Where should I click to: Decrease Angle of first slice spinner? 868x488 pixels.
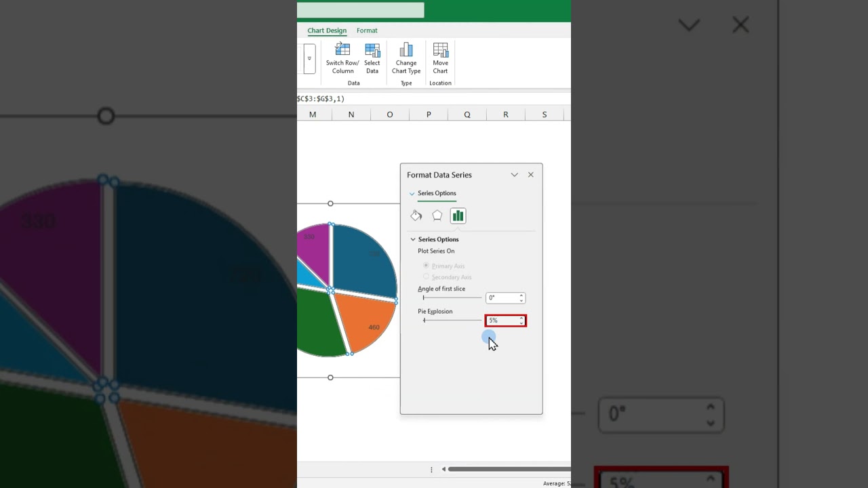pos(521,300)
